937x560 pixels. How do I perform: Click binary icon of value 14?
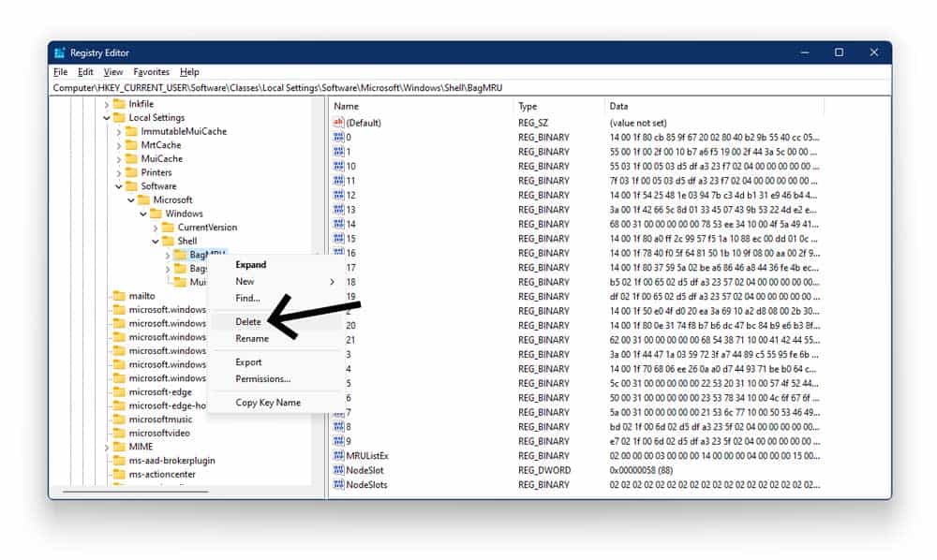coord(338,224)
